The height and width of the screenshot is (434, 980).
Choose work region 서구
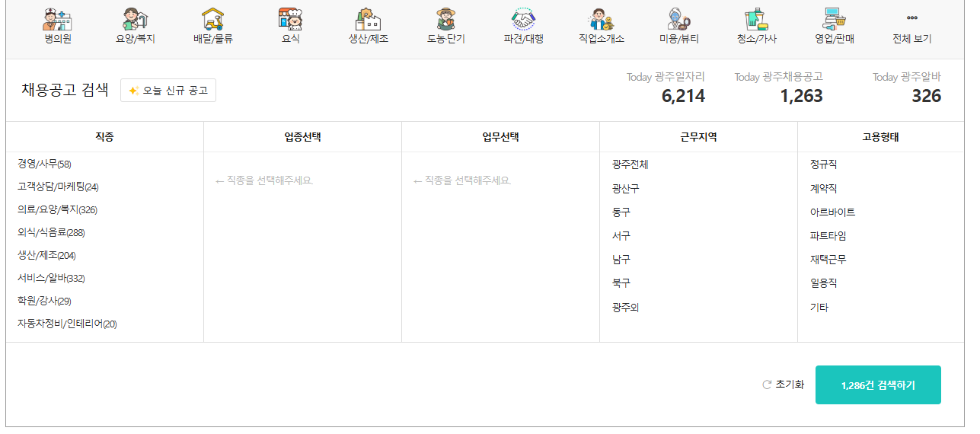621,235
